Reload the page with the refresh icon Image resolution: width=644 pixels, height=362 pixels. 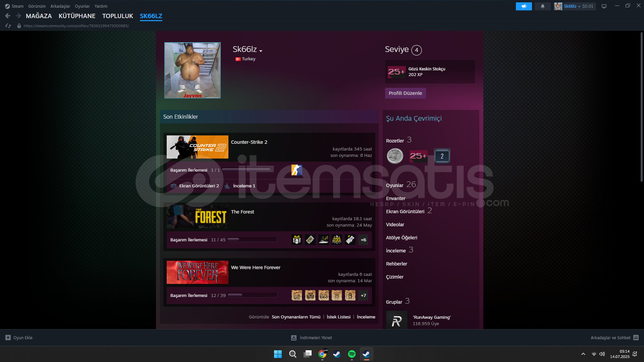pyautogui.click(x=8, y=26)
